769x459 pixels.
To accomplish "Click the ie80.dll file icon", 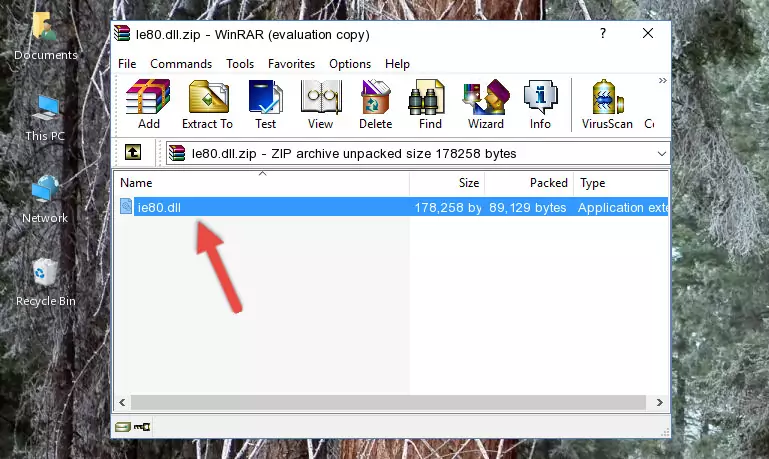I will point(126,206).
